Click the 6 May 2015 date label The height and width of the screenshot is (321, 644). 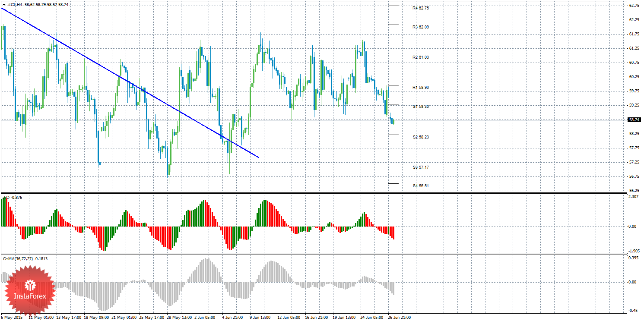[11, 318]
